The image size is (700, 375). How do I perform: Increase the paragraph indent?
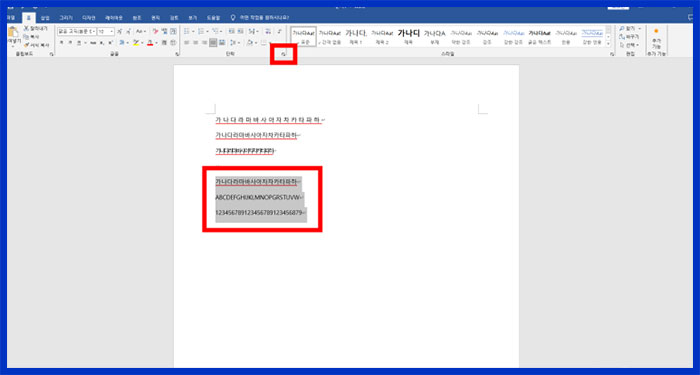pyautogui.click(x=240, y=32)
